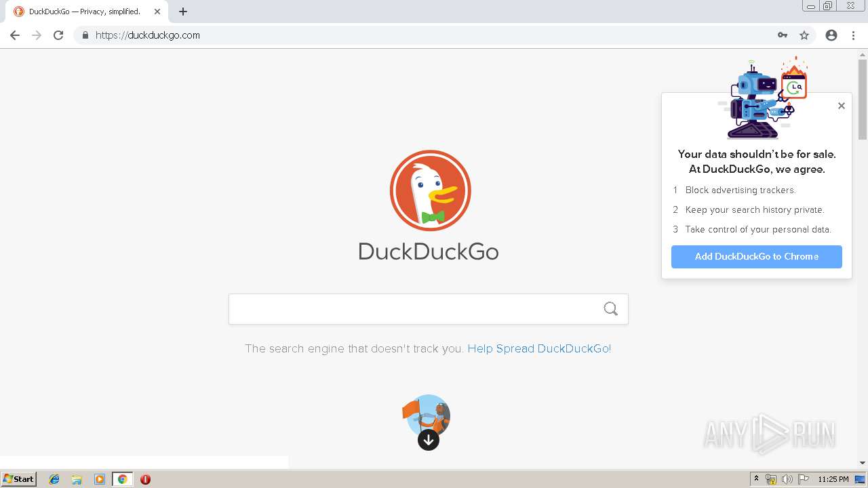View site info via the padlock icon
Image resolution: width=868 pixels, height=488 pixels.
85,35
